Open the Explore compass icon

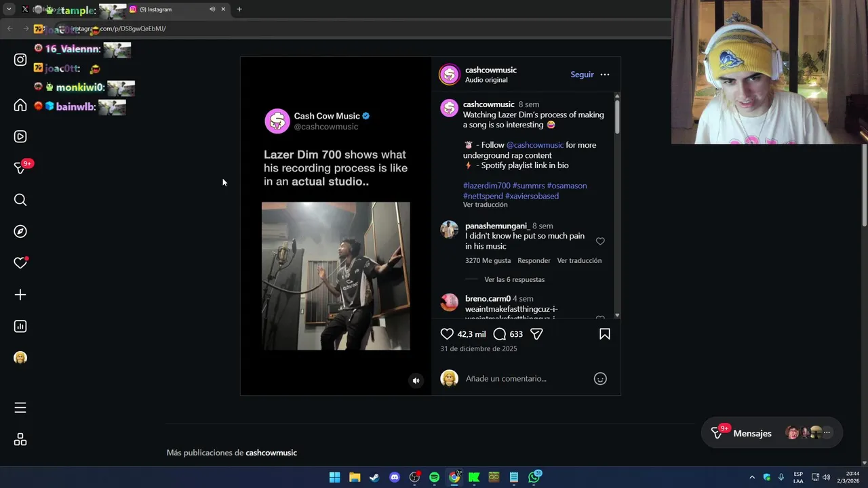20,231
